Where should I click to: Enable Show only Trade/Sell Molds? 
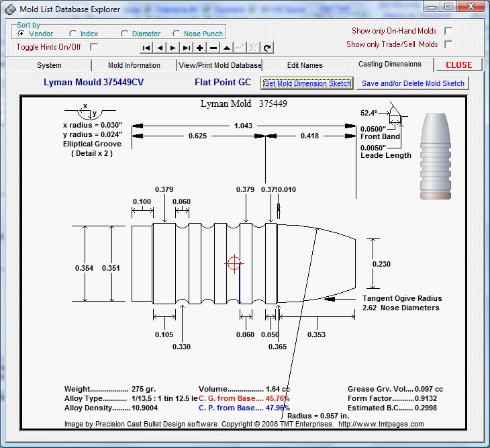tap(448, 44)
